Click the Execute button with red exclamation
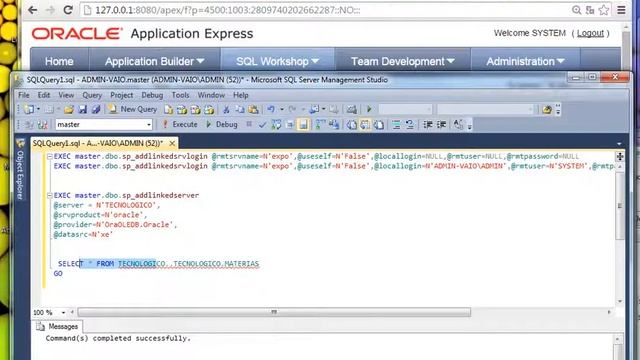Viewport: 640px width, 360px height. 180,124
